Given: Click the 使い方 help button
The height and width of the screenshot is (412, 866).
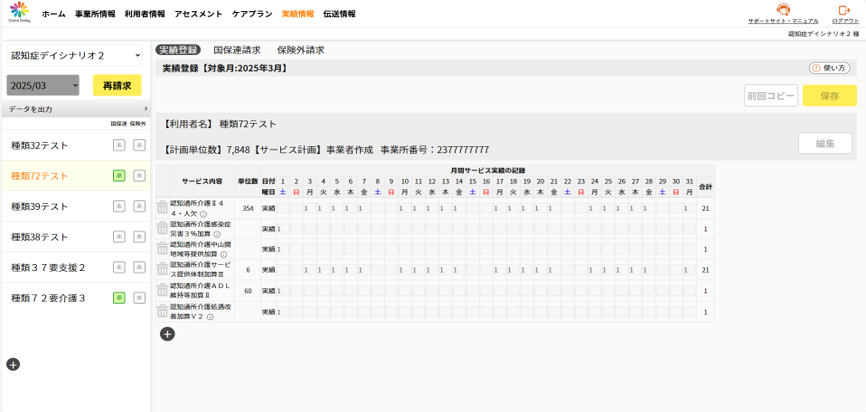Looking at the screenshot, I should pos(829,68).
